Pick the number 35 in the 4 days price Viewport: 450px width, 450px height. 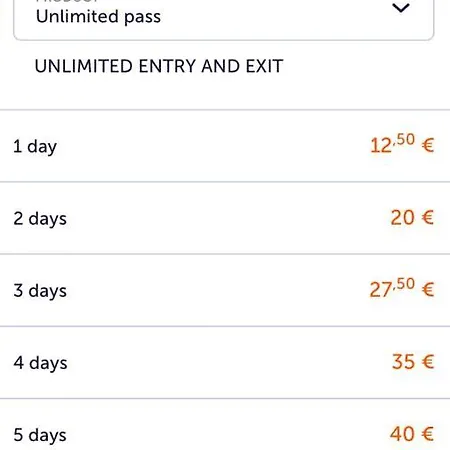403,362
